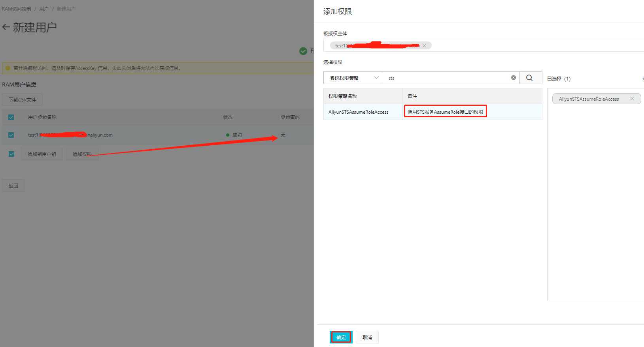This screenshot has height=347, width=644.
Task: Click the selected AliyunSTSAssumeRoleAccess tag
Action: click(x=596, y=99)
